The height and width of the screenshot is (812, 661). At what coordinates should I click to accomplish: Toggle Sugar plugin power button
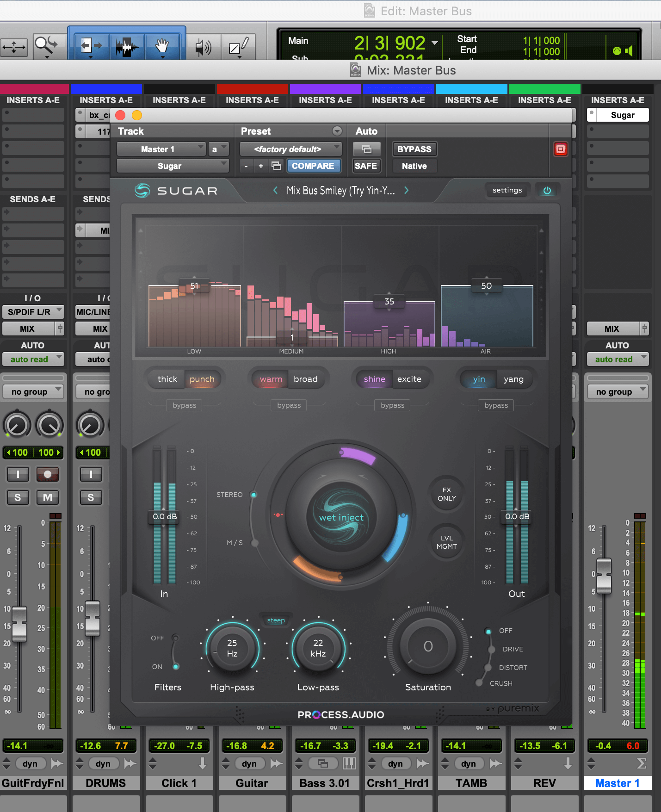coord(547,190)
